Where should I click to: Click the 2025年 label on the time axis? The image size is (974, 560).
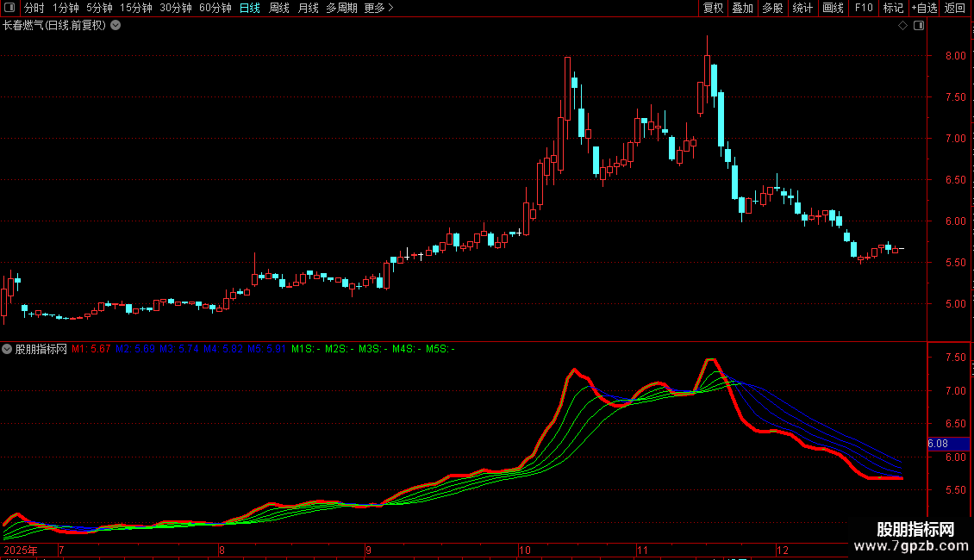point(21,550)
